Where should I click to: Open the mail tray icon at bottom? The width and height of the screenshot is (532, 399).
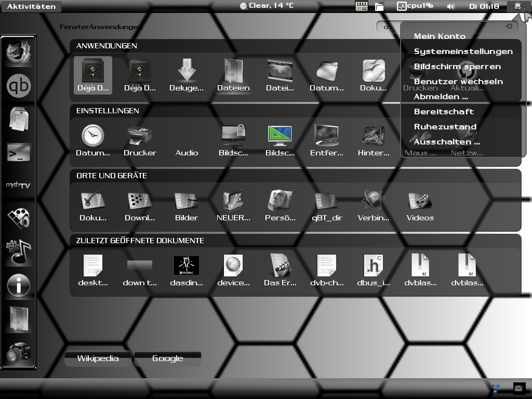pos(518,388)
